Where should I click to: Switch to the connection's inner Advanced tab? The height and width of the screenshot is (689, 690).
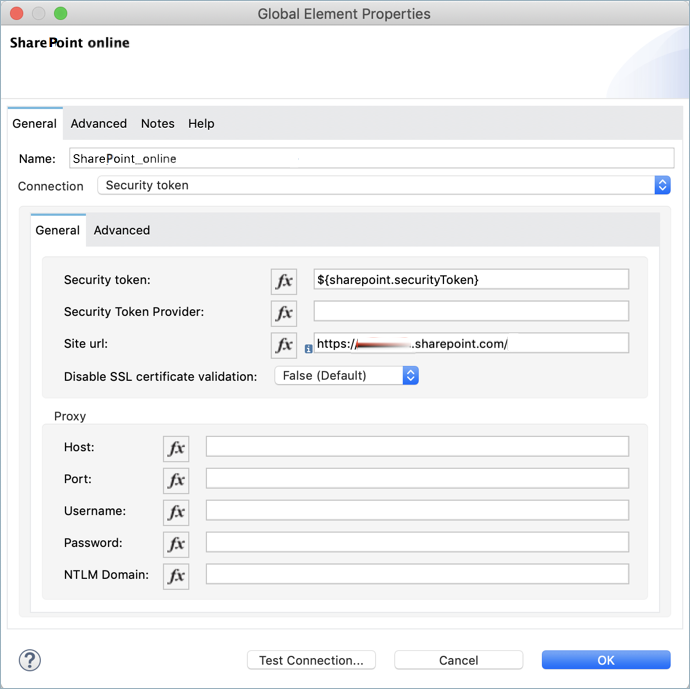pyautogui.click(x=122, y=230)
